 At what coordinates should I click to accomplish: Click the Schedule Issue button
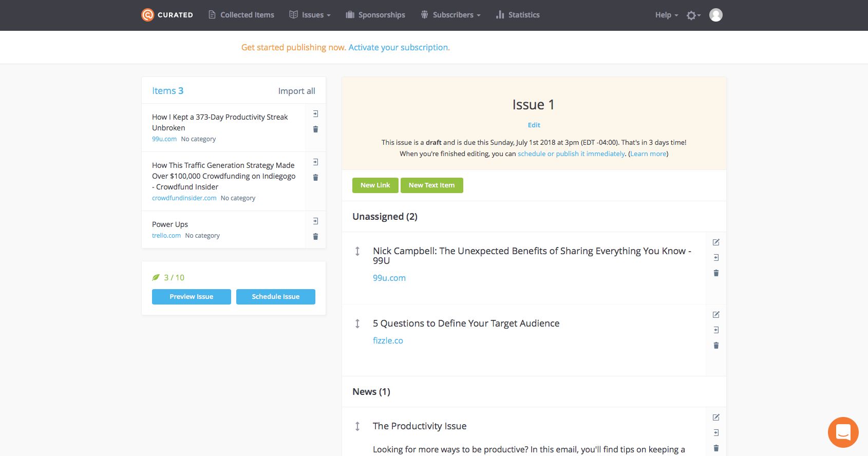pos(276,297)
